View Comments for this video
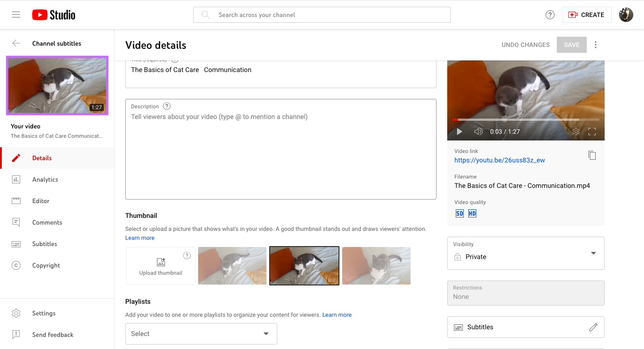This screenshot has width=644, height=349. (47, 222)
